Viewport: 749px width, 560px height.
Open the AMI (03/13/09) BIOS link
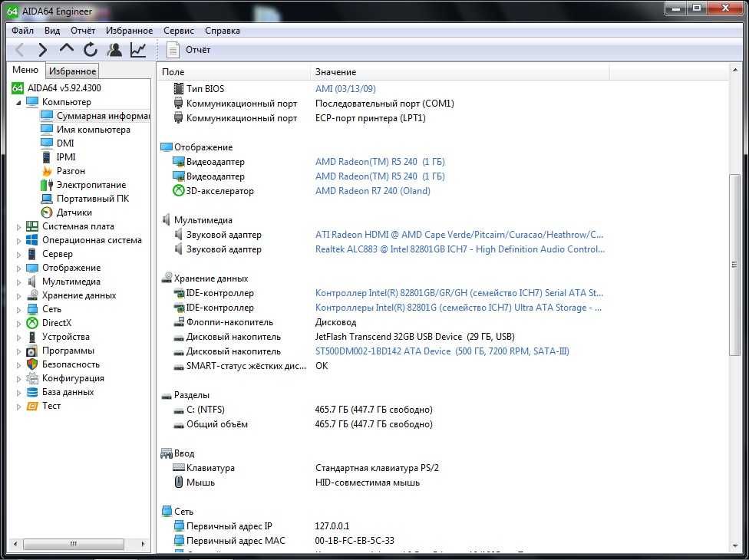pyautogui.click(x=345, y=89)
